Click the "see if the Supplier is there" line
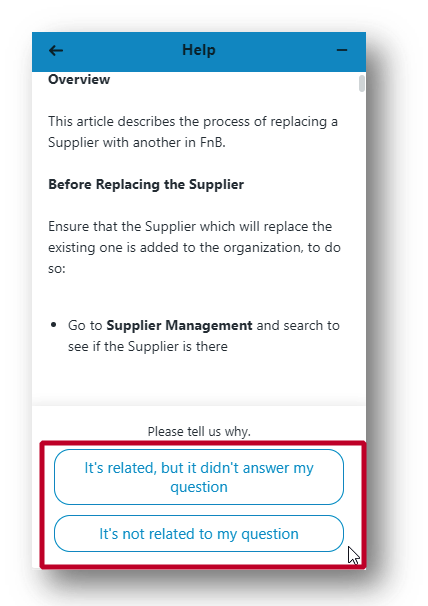 pyautogui.click(x=148, y=346)
